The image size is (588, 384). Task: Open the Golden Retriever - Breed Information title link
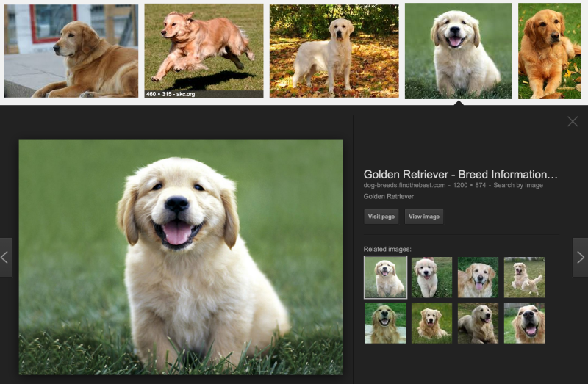click(460, 175)
